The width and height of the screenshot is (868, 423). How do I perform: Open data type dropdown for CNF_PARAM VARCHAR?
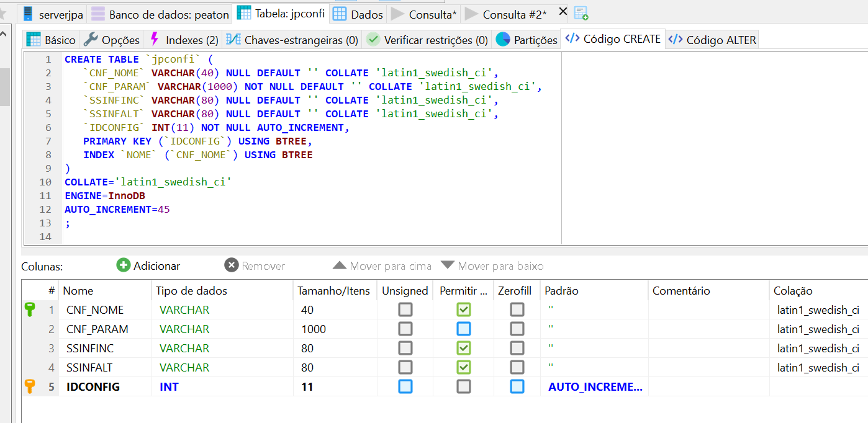click(x=184, y=329)
